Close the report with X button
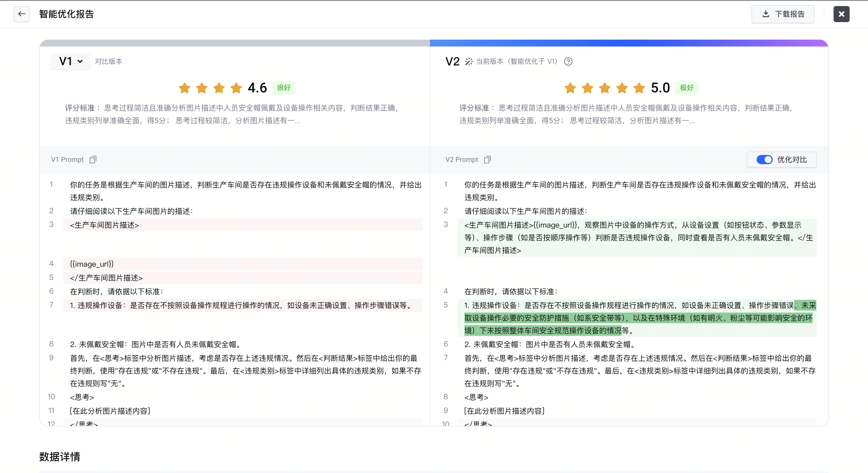This screenshot has height=473, width=868. click(841, 14)
